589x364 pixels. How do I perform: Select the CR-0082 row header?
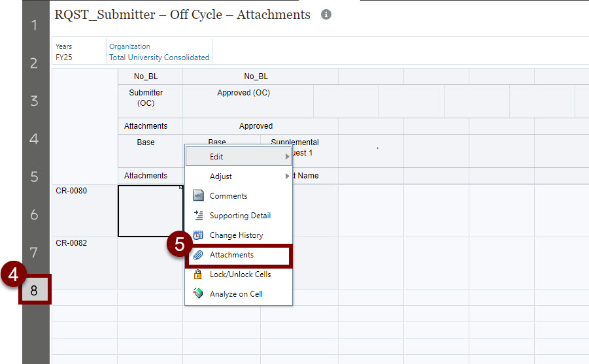click(x=71, y=243)
